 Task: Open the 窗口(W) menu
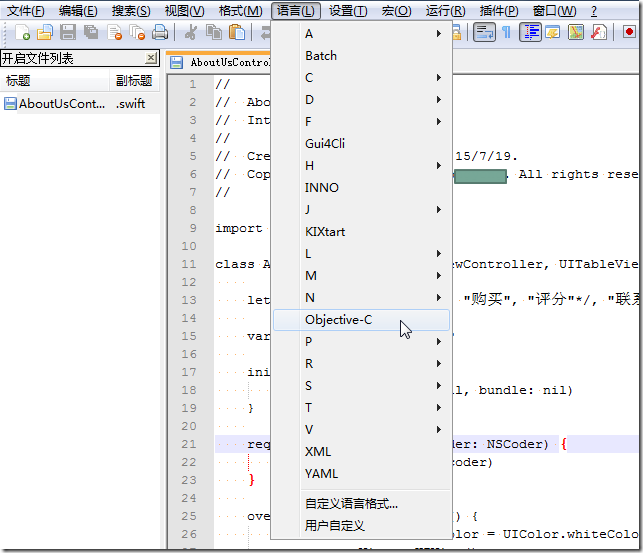coord(554,11)
